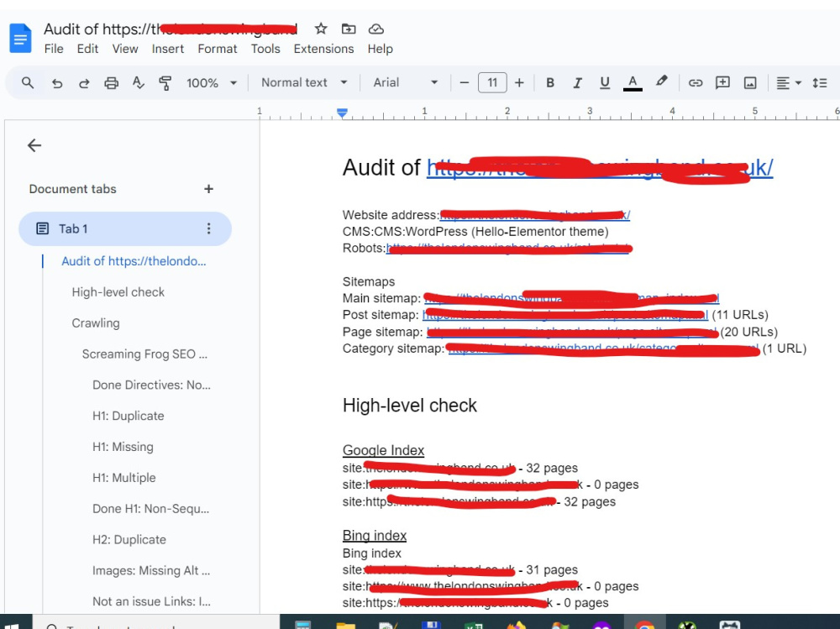
Task: Increase font size with plus button
Action: (519, 83)
